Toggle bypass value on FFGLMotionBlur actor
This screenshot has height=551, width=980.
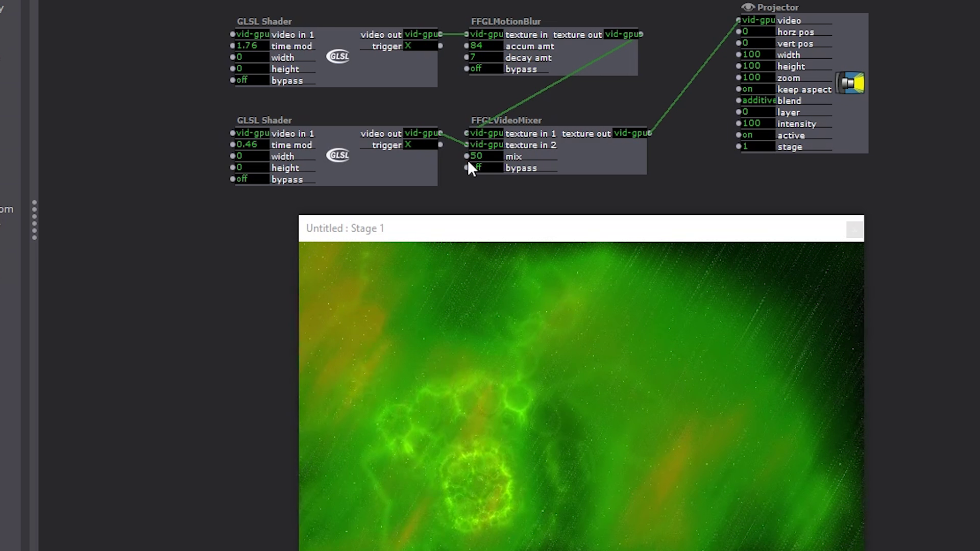[x=485, y=69]
